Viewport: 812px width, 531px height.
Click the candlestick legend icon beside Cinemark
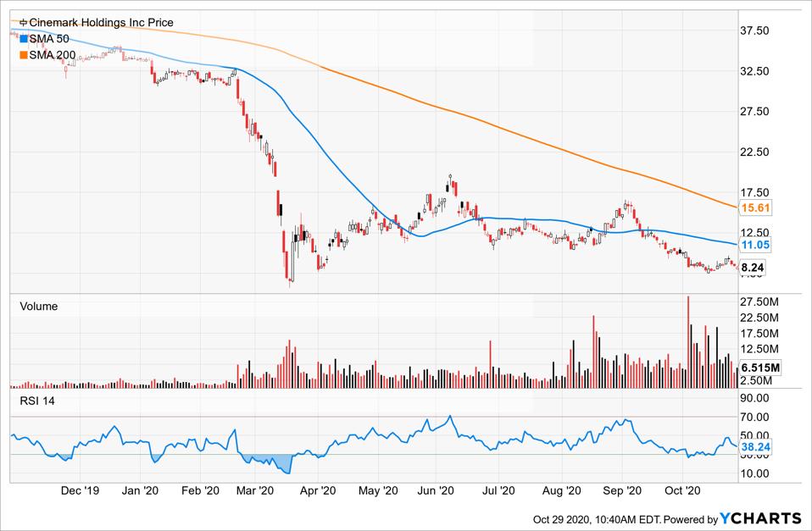(x=24, y=23)
